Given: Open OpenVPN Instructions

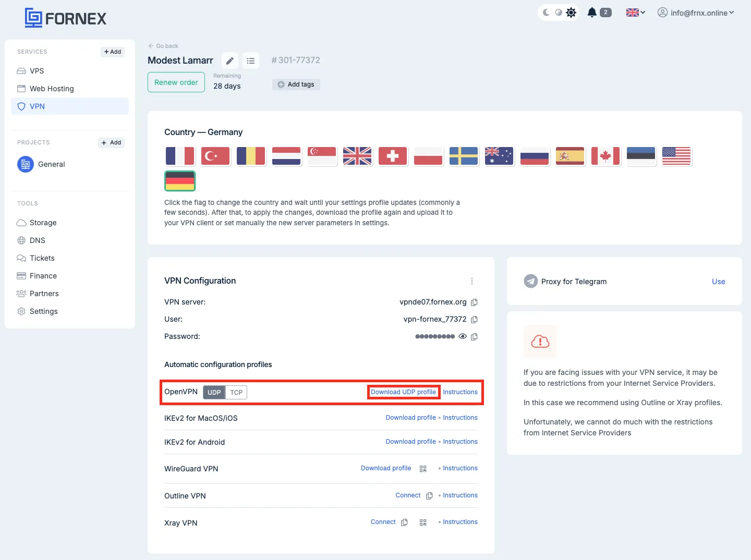Looking at the screenshot, I should (x=460, y=392).
